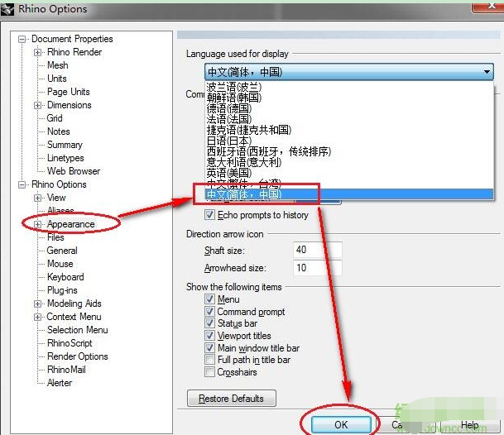Select 德语(德国) in language list
The height and width of the screenshot is (435, 504).
click(x=349, y=108)
